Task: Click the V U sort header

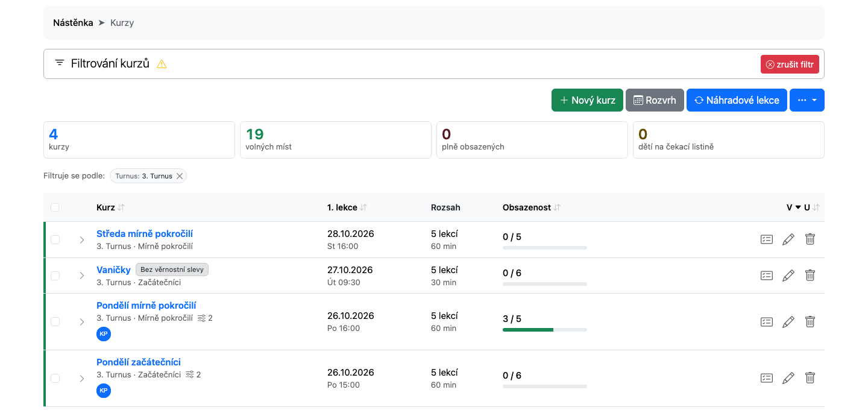Action: [803, 207]
